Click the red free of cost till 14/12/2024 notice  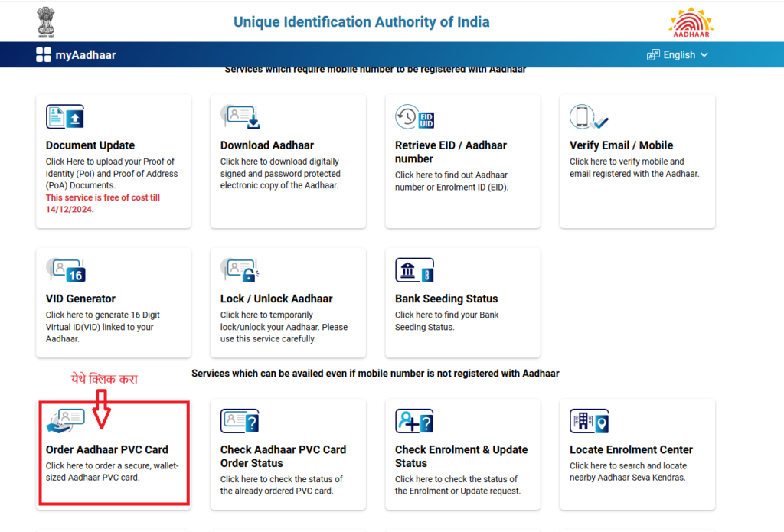(x=103, y=204)
